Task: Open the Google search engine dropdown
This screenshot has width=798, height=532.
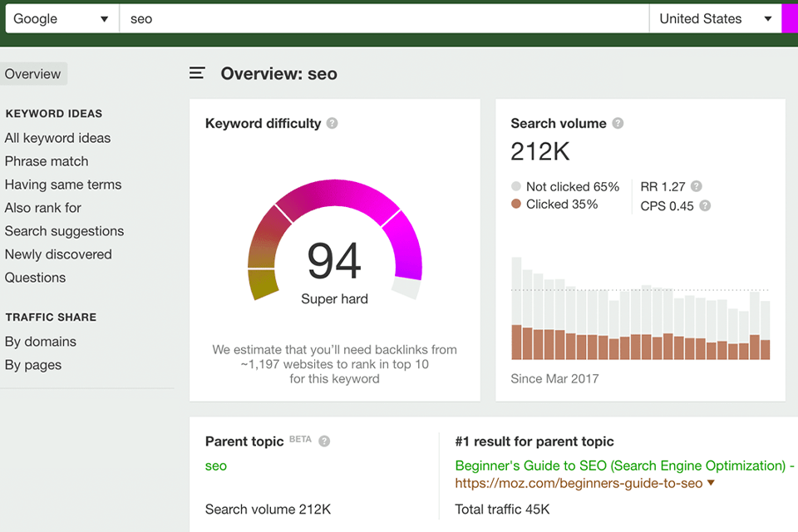Action: 62,18
